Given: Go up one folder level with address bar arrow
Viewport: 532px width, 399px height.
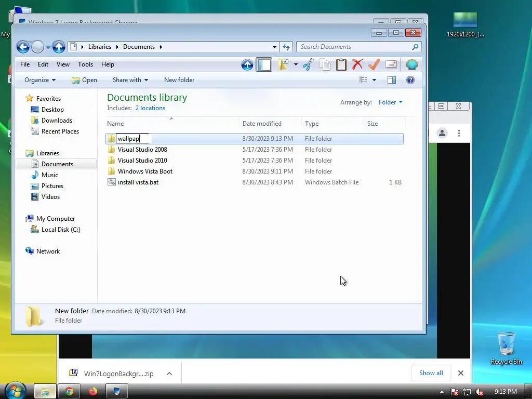Looking at the screenshot, I should point(59,47).
